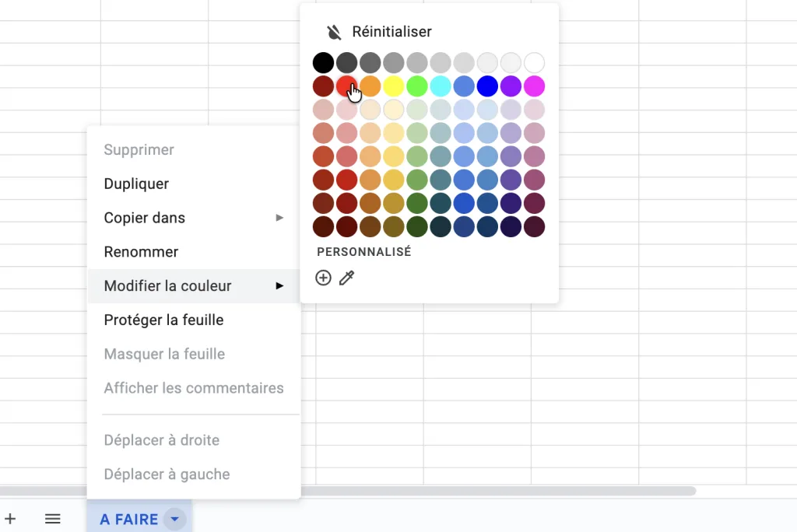This screenshot has height=532, width=797.
Task: Pick the magenta color swatch
Action: 533,86
